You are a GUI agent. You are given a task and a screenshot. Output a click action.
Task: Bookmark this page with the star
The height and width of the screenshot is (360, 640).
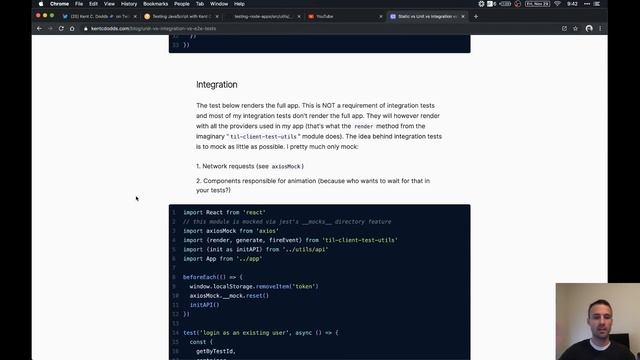tap(575, 29)
